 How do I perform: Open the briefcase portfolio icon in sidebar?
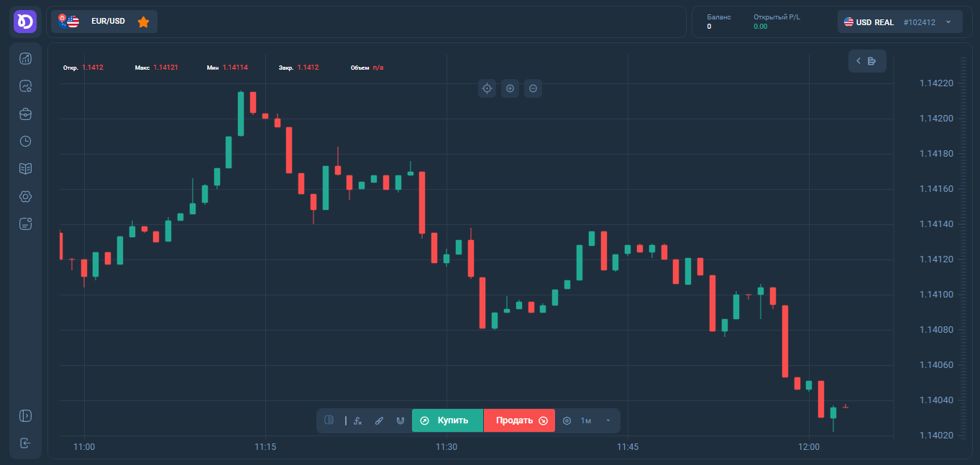[x=25, y=114]
